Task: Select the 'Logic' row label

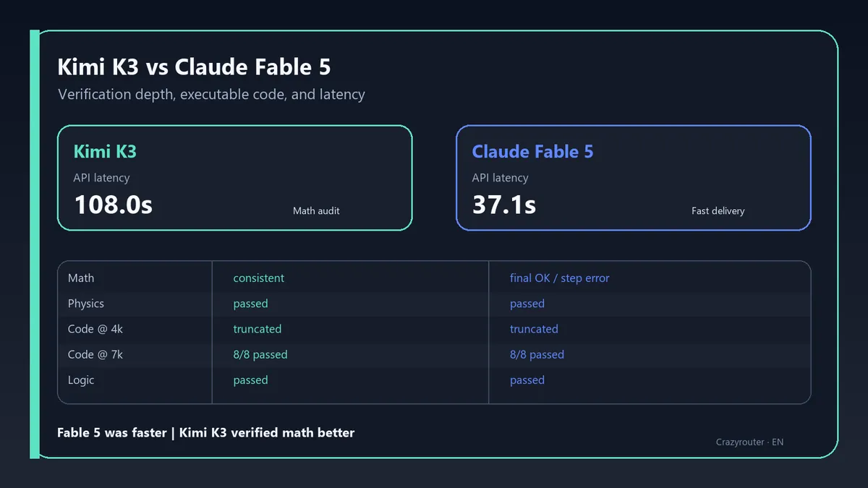Action: click(x=81, y=380)
